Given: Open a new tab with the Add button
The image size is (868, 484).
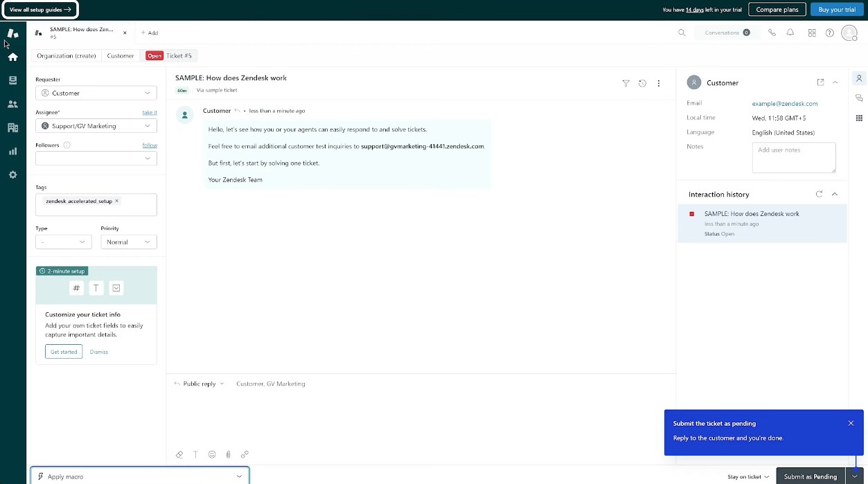Looking at the screenshot, I should coord(149,33).
